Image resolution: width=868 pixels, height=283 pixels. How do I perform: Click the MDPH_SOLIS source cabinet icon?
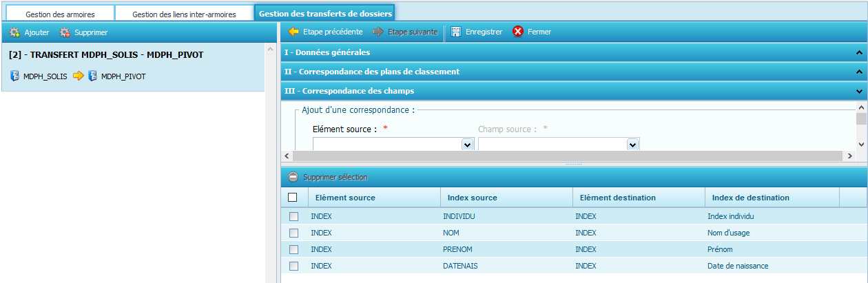[14, 76]
